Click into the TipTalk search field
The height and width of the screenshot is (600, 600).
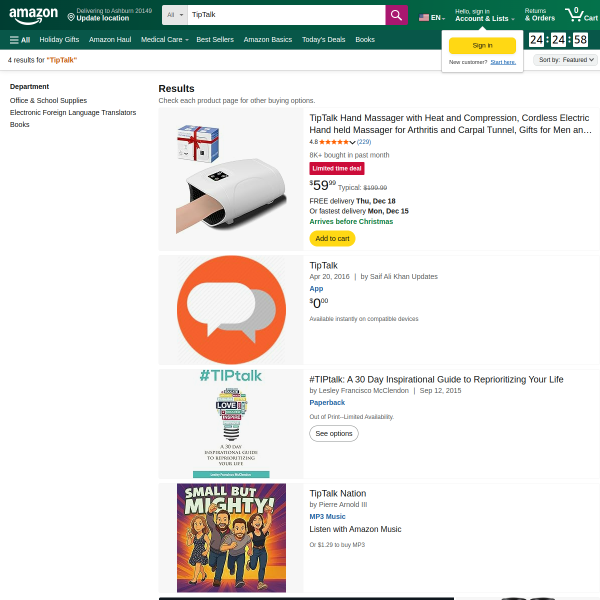(x=286, y=15)
